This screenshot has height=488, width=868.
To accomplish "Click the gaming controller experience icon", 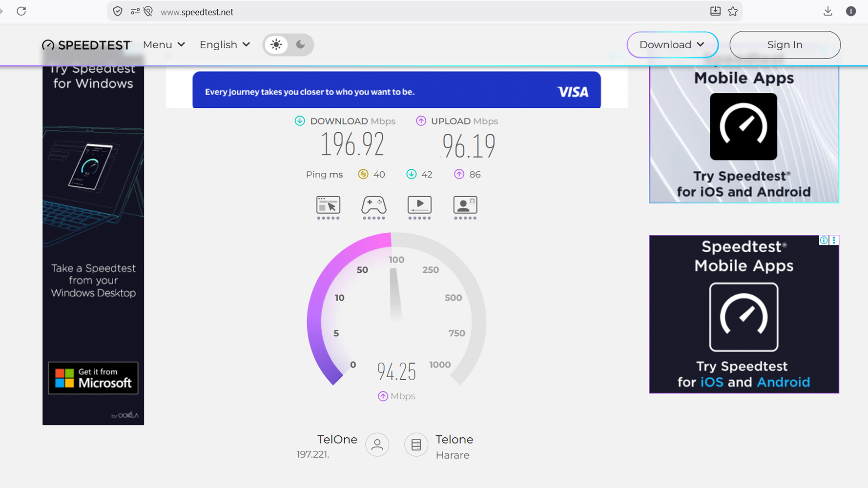I will click(x=374, y=207).
